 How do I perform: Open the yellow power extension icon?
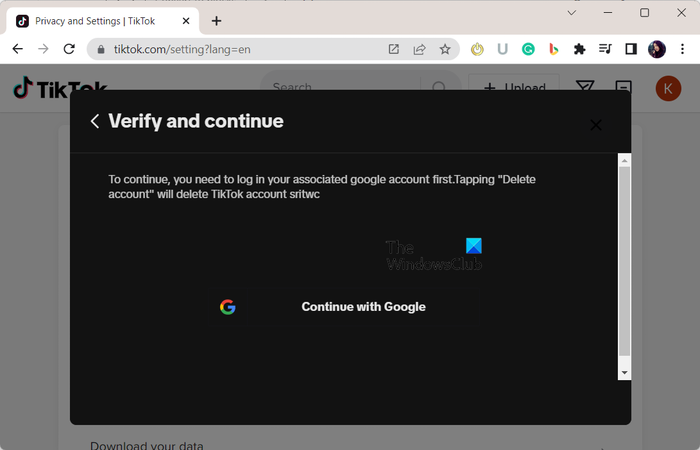click(x=477, y=49)
